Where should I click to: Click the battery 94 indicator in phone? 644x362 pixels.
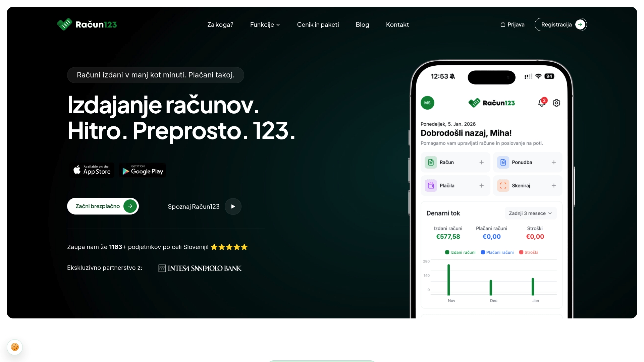click(549, 76)
